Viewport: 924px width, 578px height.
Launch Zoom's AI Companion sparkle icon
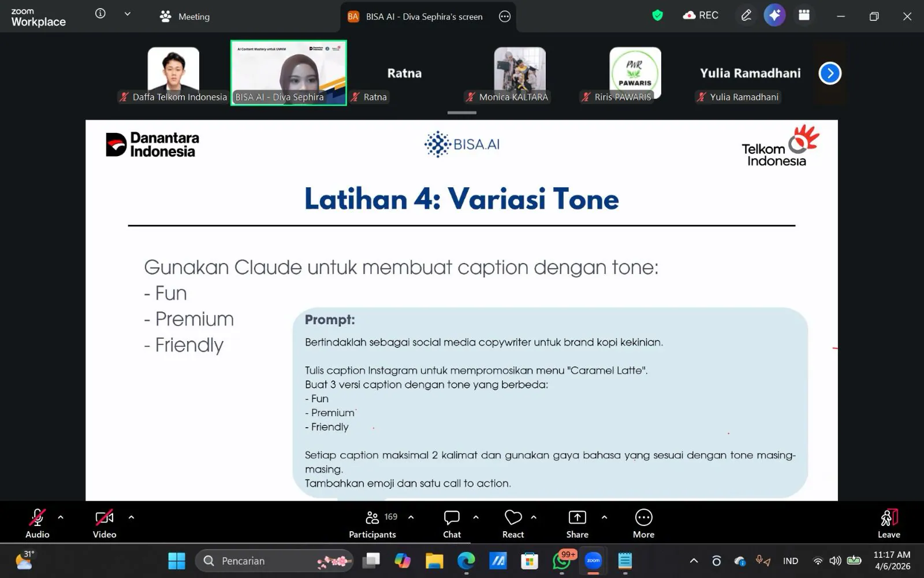click(x=774, y=16)
